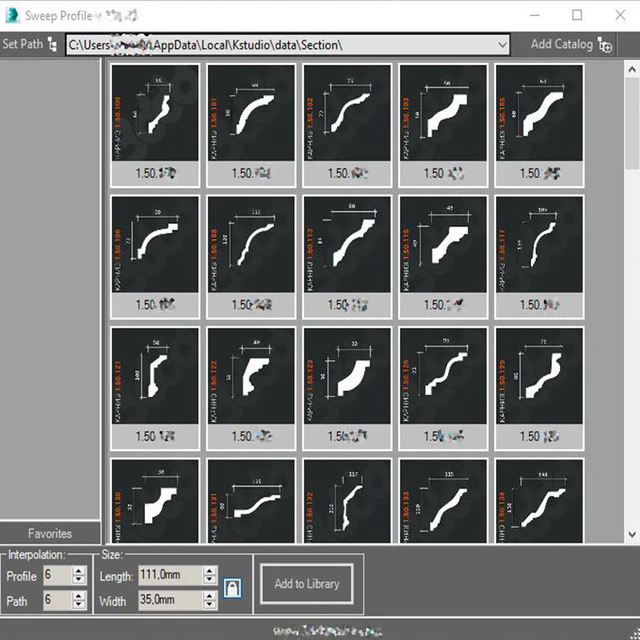640x640 pixels.
Task: Decrease the Width size value
Action: [x=209, y=605]
